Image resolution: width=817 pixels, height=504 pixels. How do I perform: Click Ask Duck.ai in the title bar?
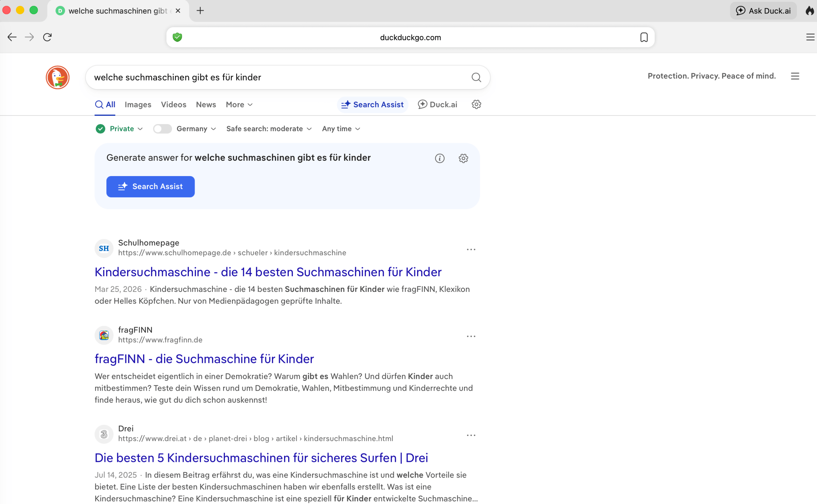click(x=763, y=11)
